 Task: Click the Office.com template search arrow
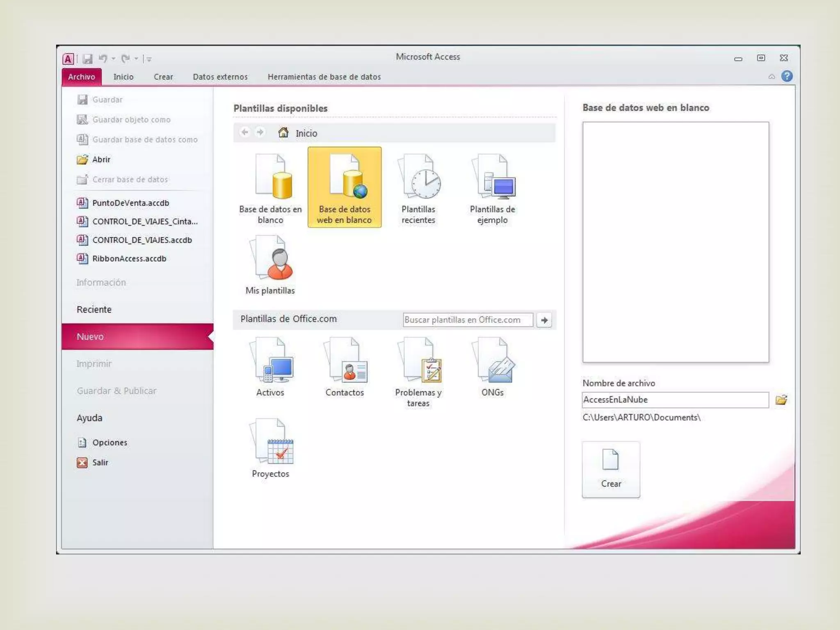544,320
